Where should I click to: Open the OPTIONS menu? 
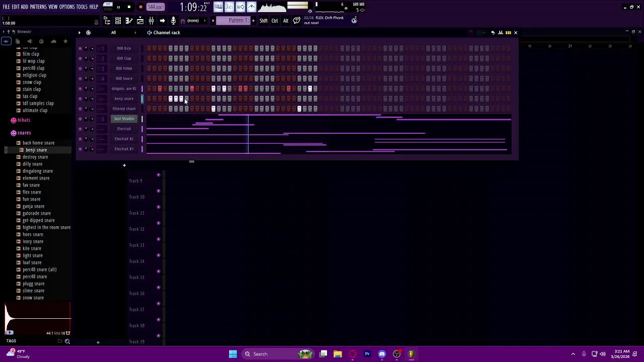[x=67, y=7]
